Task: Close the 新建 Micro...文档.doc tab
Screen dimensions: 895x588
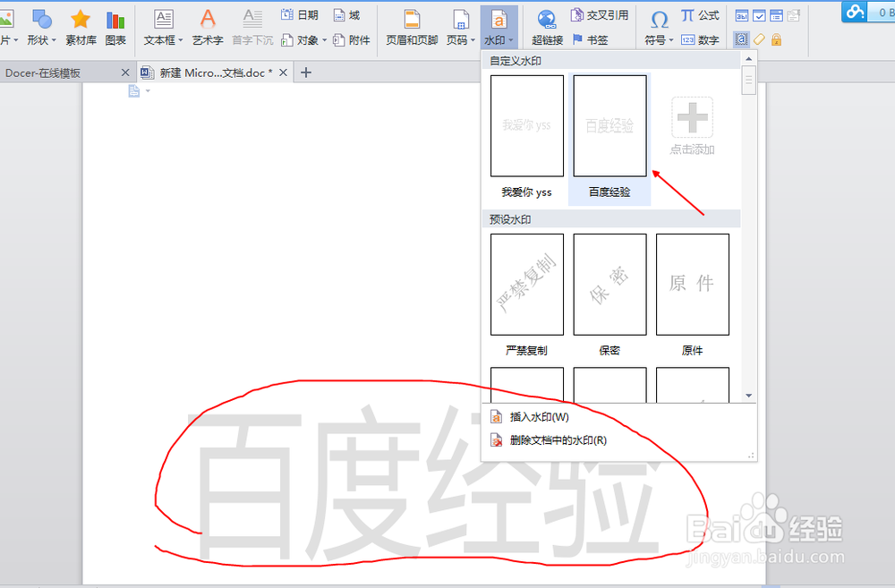Action: click(x=283, y=72)
